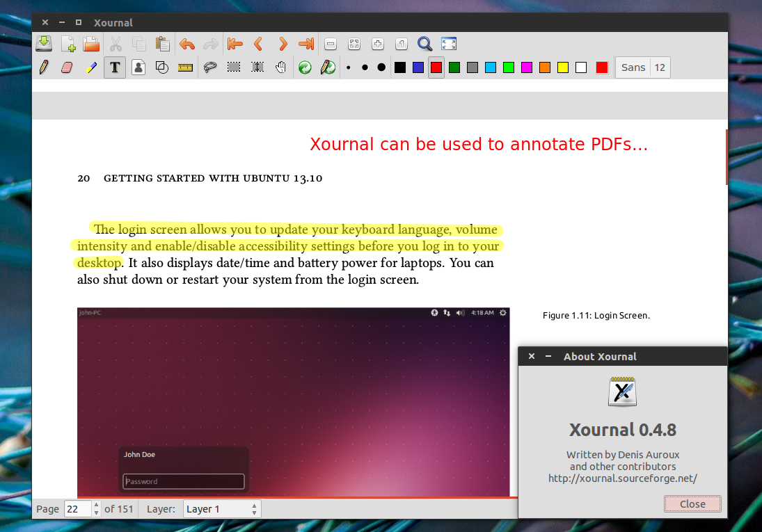The height and width of the screenshot is (532, 762).
Task: Close the About Xournal dialog
Action: pyautogui.click(x=692, y=503)
